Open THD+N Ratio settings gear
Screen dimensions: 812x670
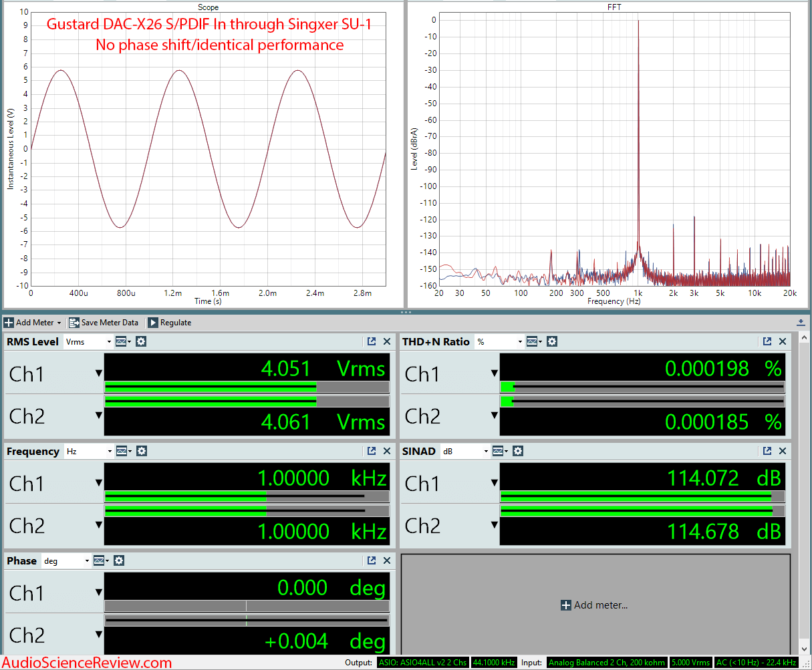tap(551, 341)
